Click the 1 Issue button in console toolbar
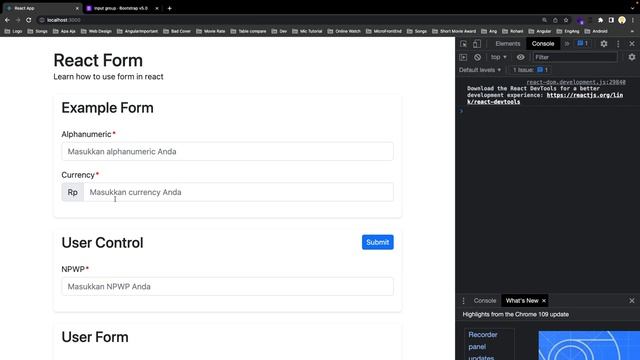The height and width of the screenshot is (360, 640). [x=530, y=70]
